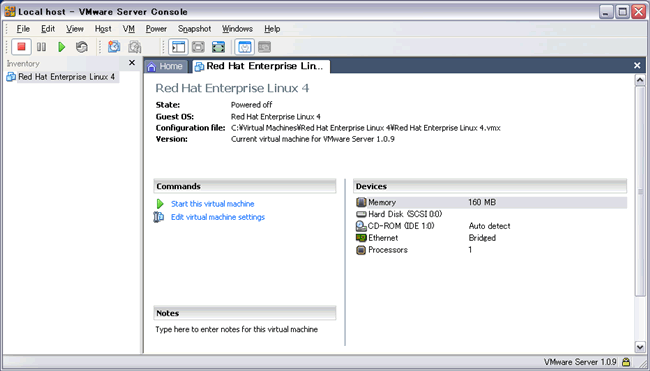
Task: Click the Devices section header
Action: (490, 186)
